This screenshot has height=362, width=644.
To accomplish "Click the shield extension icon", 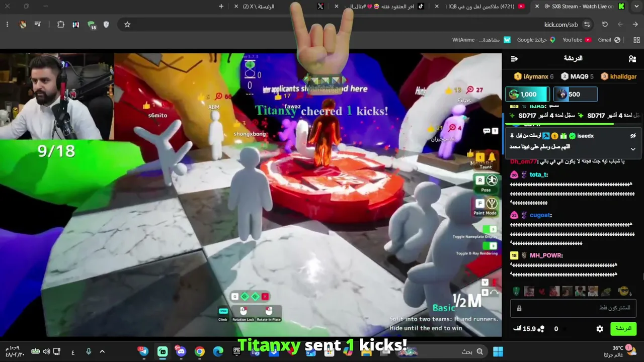I will 106,25.
